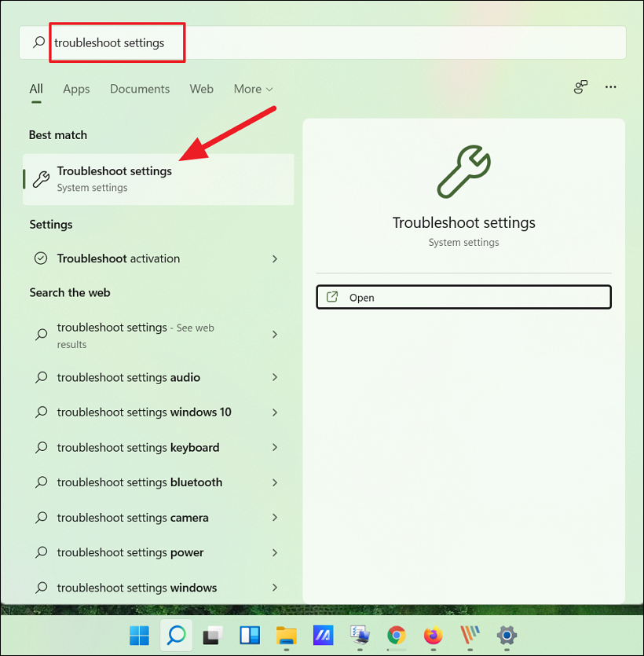This screenshot has width=644, height=656.
Task: Click the magnifier icon in search box
Action: click(39, 42)
